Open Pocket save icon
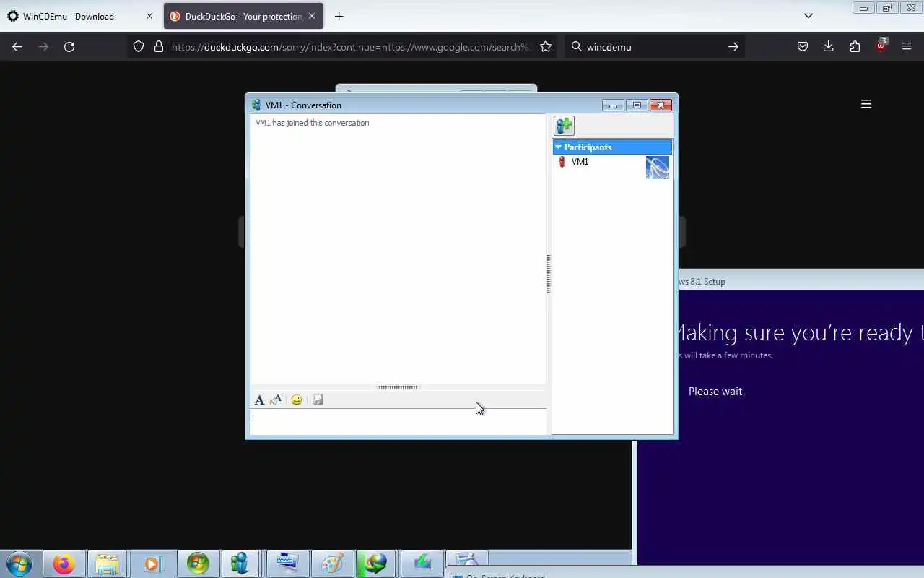Viewport: 924px width, 578px height. click(803, 46)
